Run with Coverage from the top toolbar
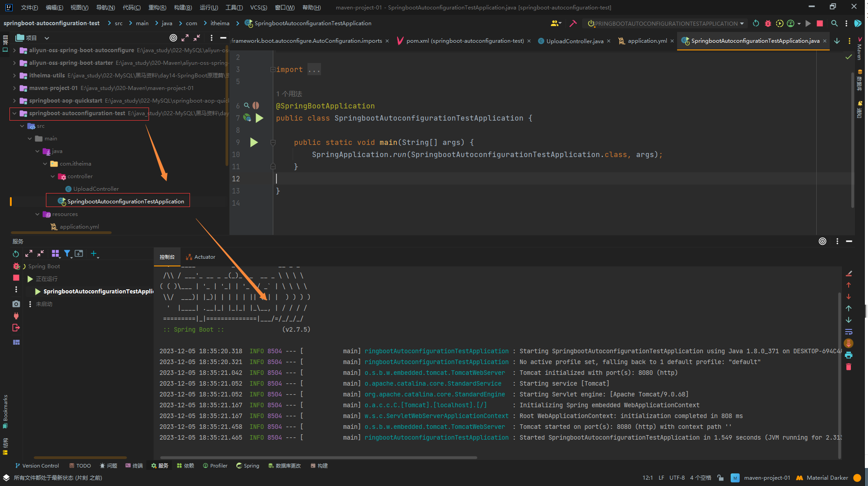This screenshot has width=868, height=486. pos(780,23)
